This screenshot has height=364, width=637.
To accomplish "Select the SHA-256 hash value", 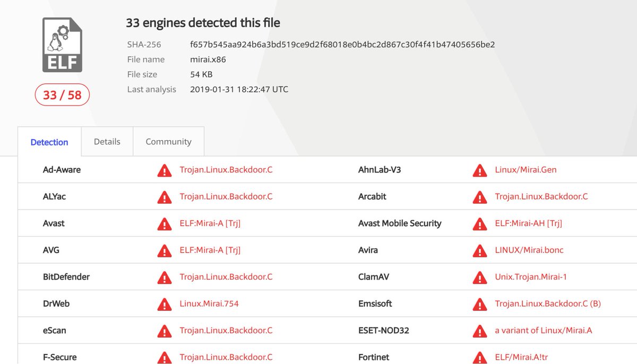I will tap(342, 45).
